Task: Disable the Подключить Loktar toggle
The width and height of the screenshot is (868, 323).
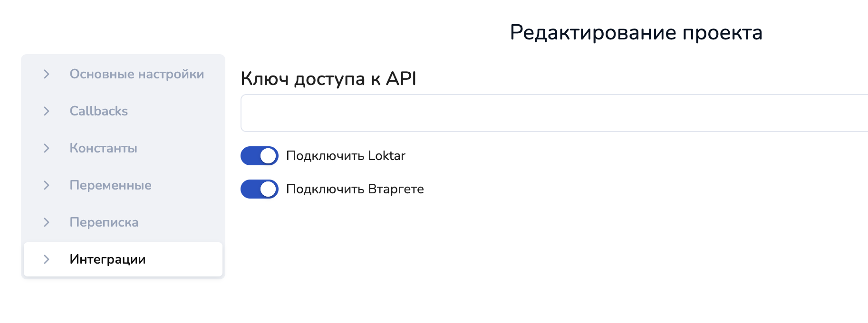Action: click(x=260, y=156)
